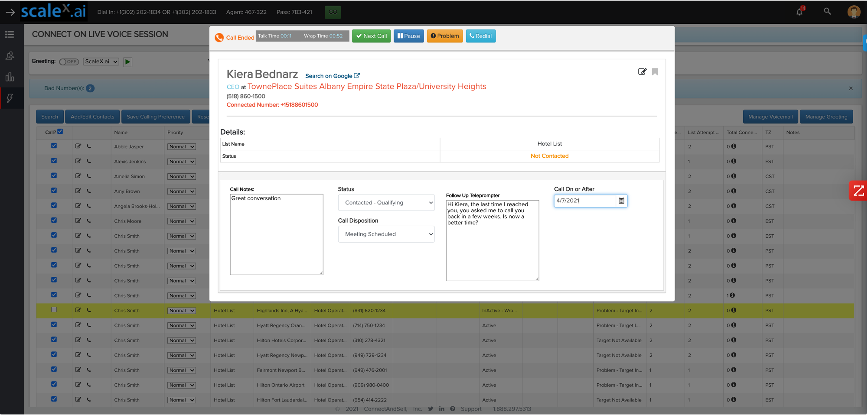Uncheck the Abbie Jasper call checkbox
The image size is (868, 415).
click(54, 146)
